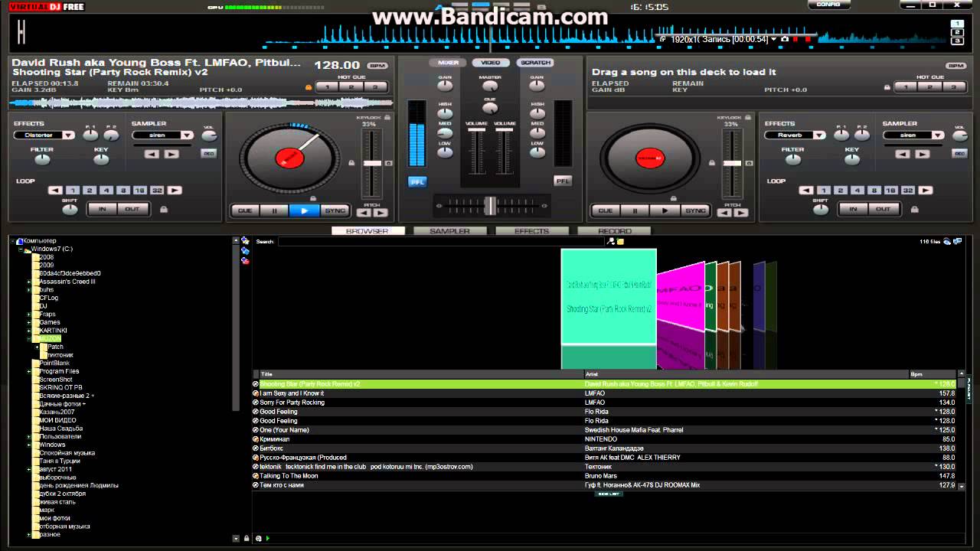The width and height of the screenshot is (980, 551).
Task: Click the crossfader slider handle
Action: click(490, 206)
